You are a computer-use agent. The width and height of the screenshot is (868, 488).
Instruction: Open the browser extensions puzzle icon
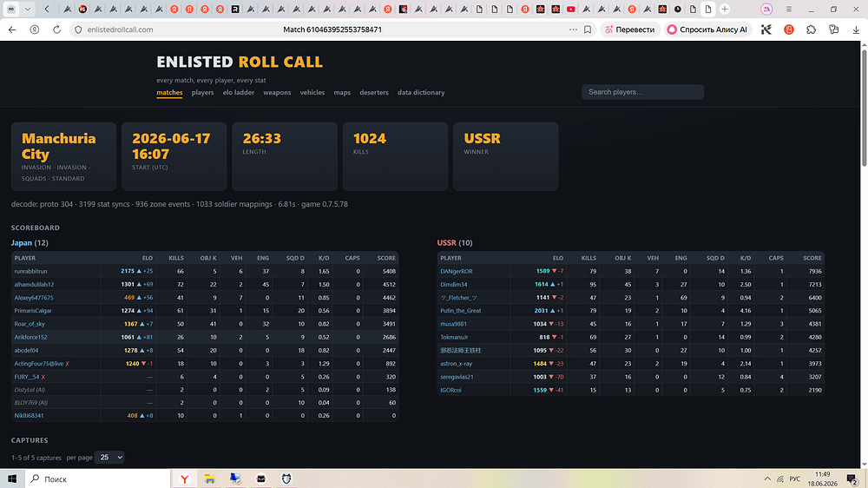811,30
